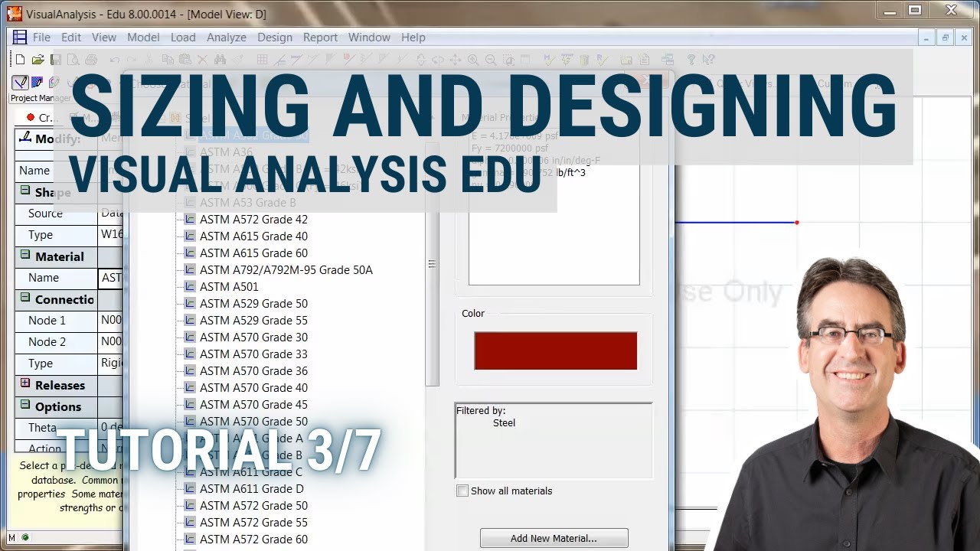Viewport: 980px width, 551px height.
Task: Click the Node 2 property row
Action: (70, 342)
